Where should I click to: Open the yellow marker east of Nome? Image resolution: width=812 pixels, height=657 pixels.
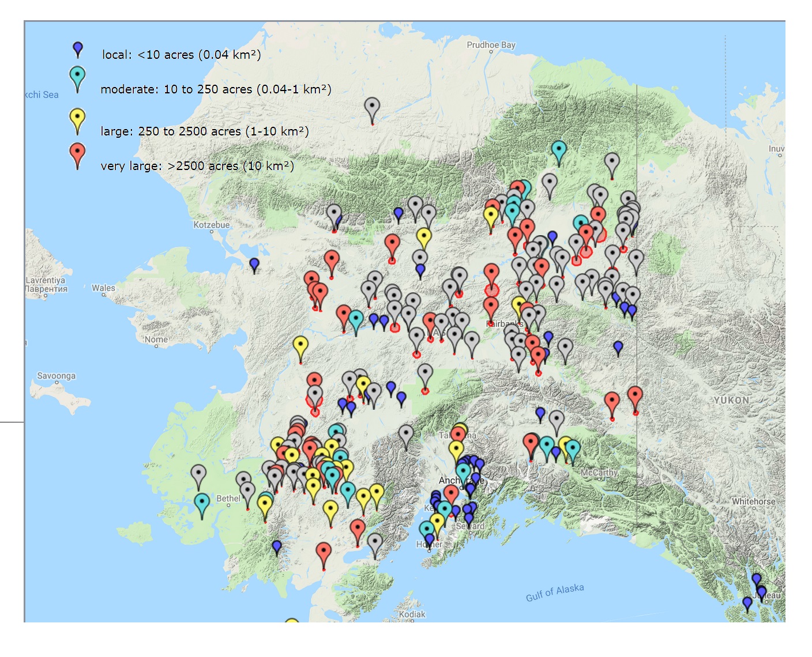[300, 350]
